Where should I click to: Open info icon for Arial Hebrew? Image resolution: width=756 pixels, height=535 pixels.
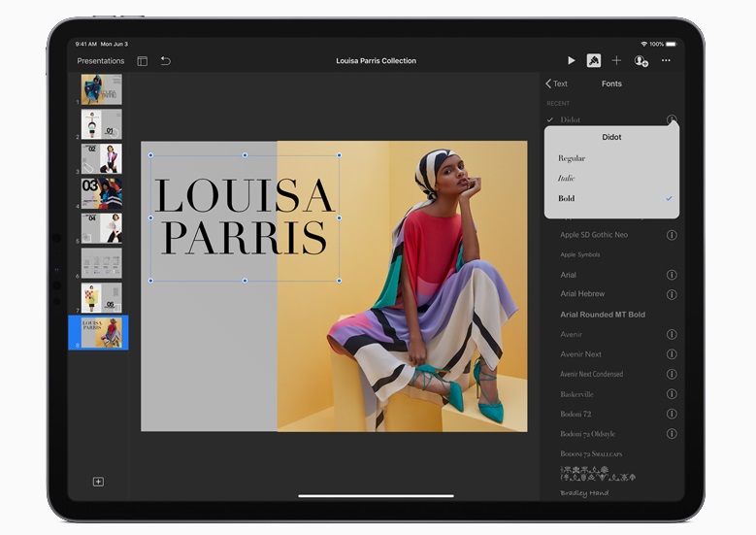tap(672, 294)
